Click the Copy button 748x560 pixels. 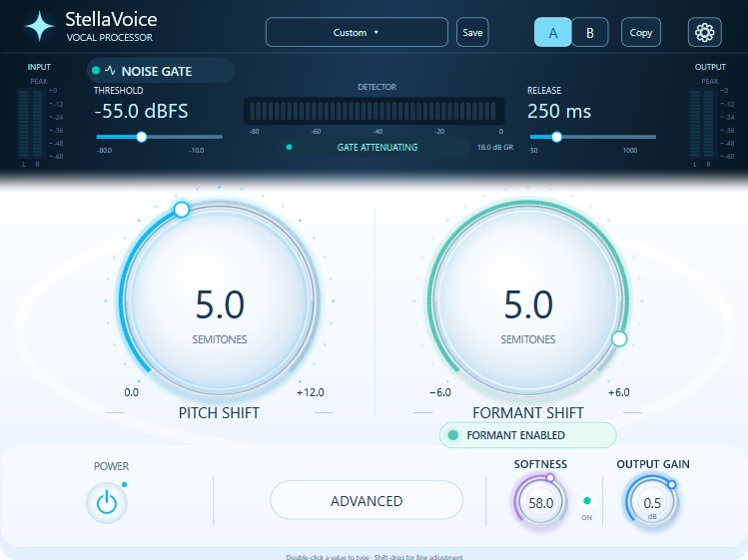pyautogui.click(x=641, y=32)
